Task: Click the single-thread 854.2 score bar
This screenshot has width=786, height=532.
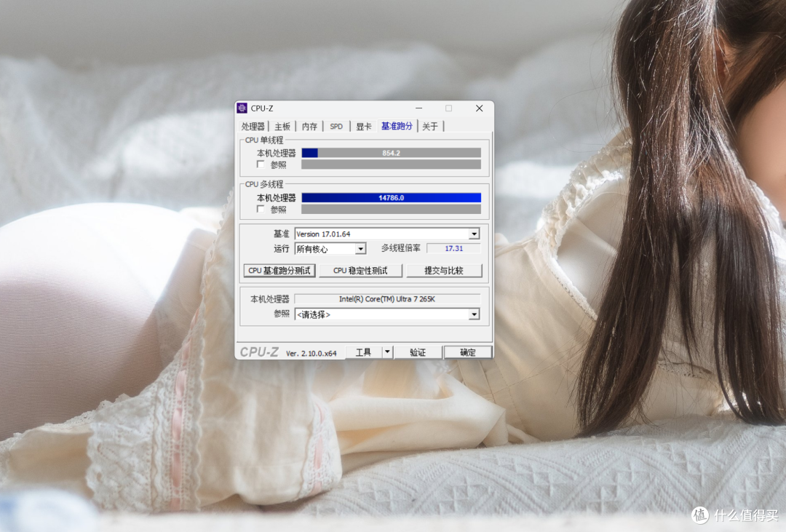Action: click(391, 153)
